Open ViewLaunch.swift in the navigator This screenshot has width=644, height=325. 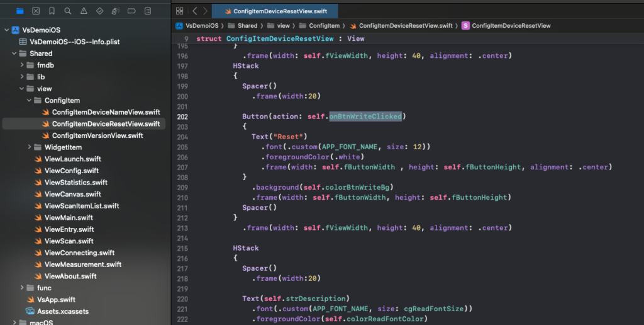click(72, 159)
